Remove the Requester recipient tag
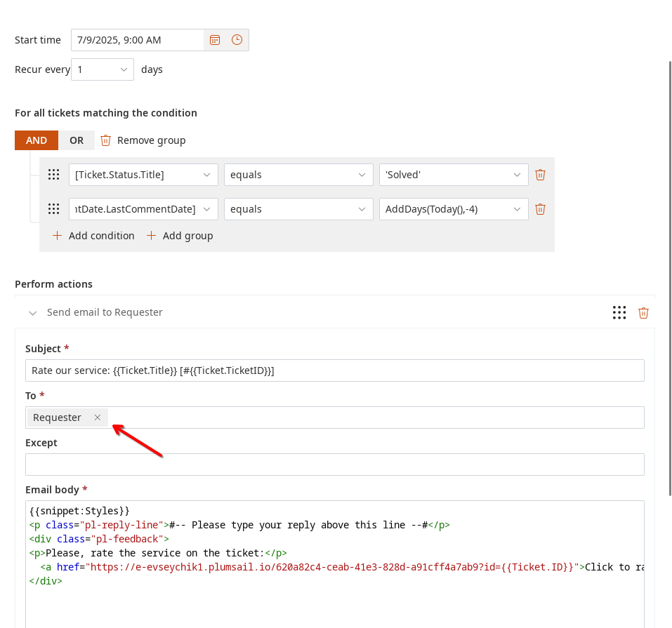This screenshot has height=628, width=672. [x=98, y=417]
